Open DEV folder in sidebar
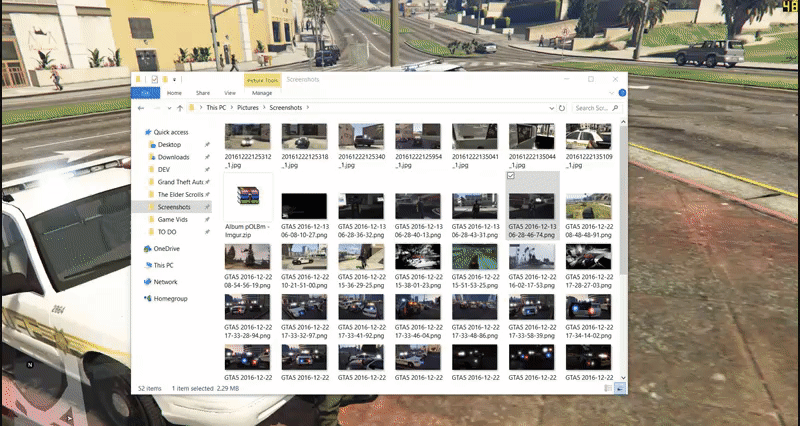Viewport: 800px width, 426px height. 159,169
